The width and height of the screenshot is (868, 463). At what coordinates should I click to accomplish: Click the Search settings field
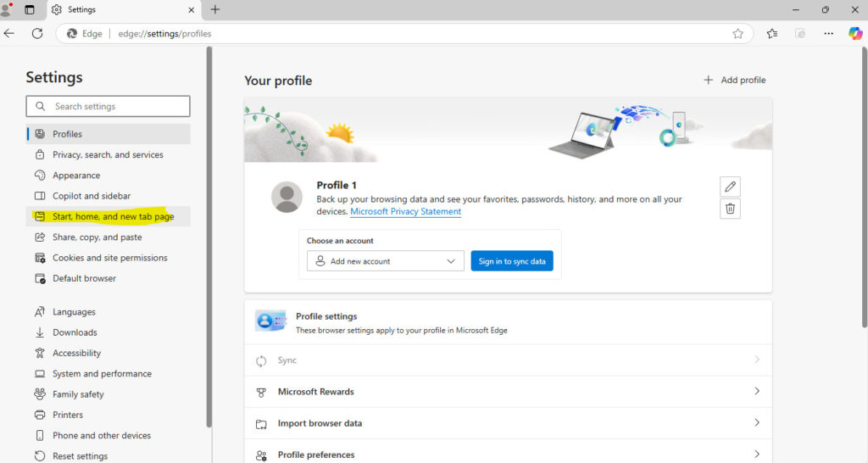coord(108,106)
